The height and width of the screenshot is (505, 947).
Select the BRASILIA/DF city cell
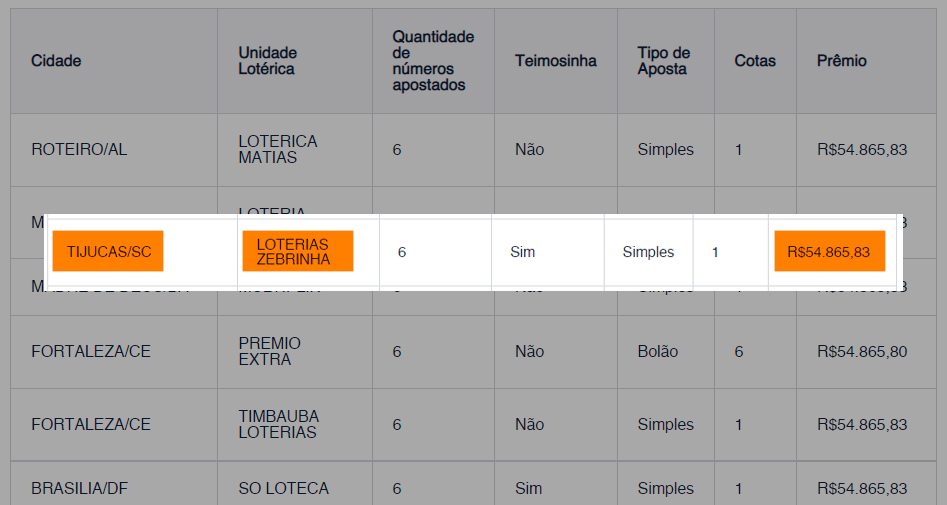point(80,489)
